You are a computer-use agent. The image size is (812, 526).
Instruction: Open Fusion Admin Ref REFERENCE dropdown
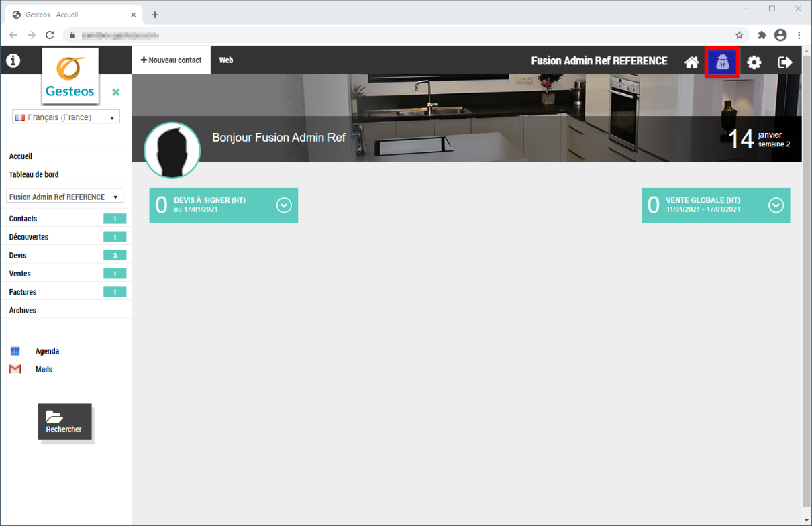click(x=64, y=197)
